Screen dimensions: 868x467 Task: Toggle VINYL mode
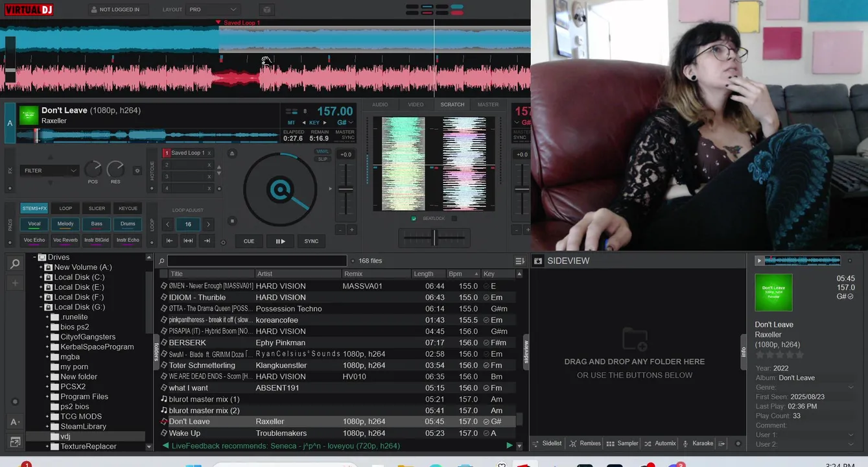(x=323, y=152)
